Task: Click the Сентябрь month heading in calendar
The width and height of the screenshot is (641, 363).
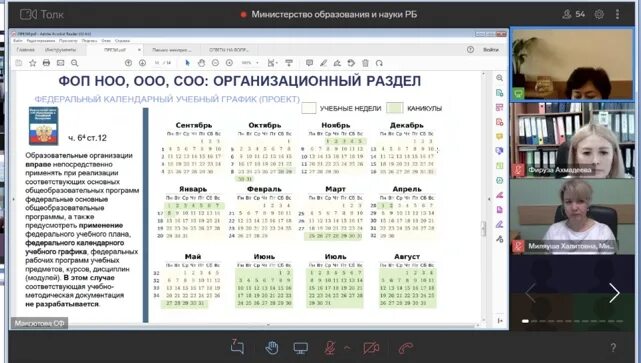Action: pos(194,125)
